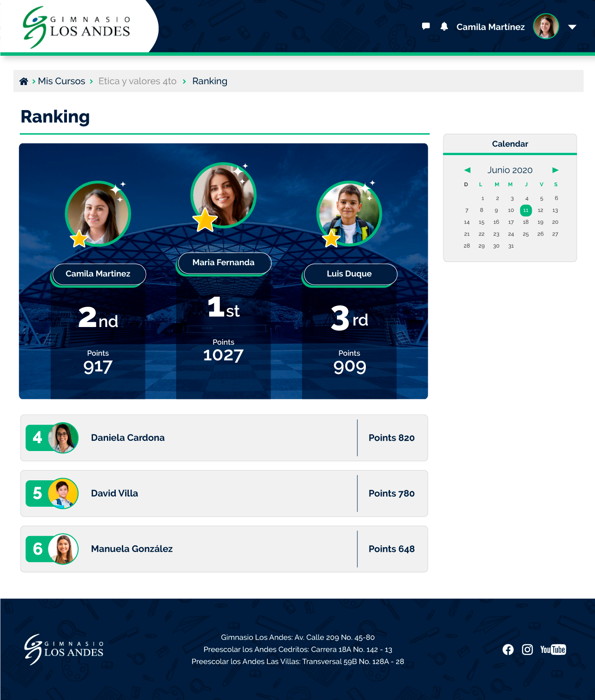Expand the user account dropdown arrow
595x700 pixels.
572,27
